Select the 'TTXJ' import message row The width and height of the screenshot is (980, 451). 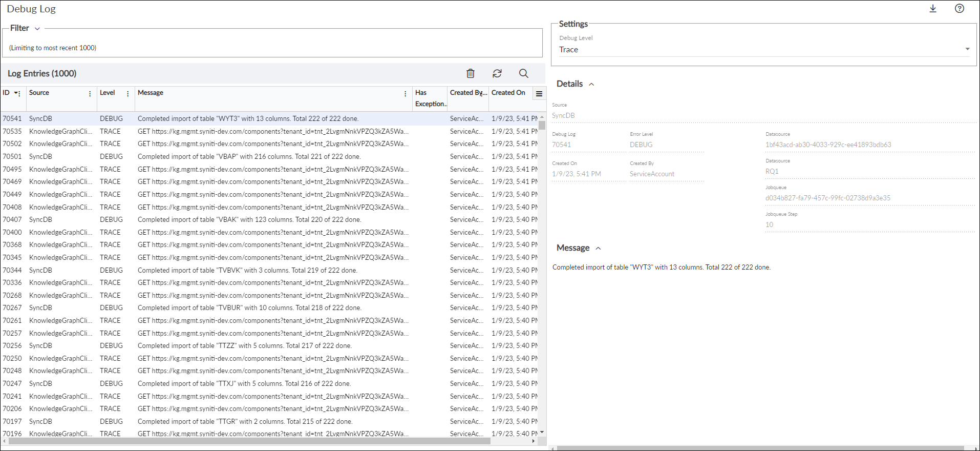tap(270, 383)
